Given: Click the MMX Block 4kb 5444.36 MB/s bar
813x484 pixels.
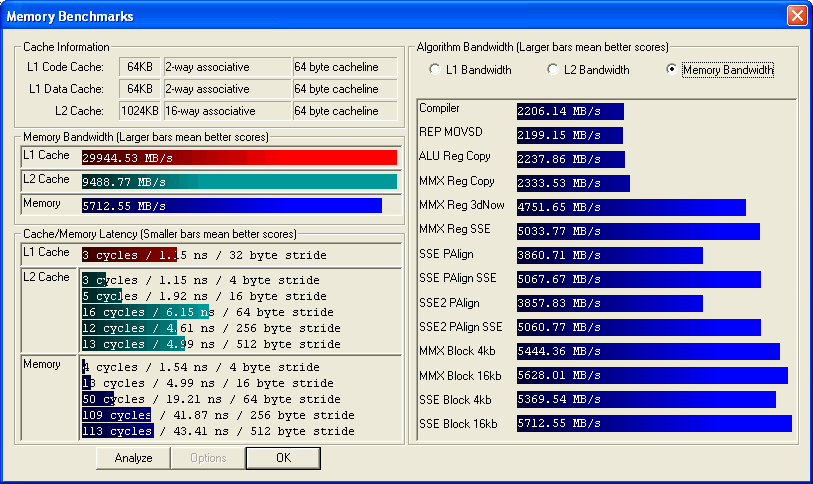Looking at the screenshot, I should point(648,351).
